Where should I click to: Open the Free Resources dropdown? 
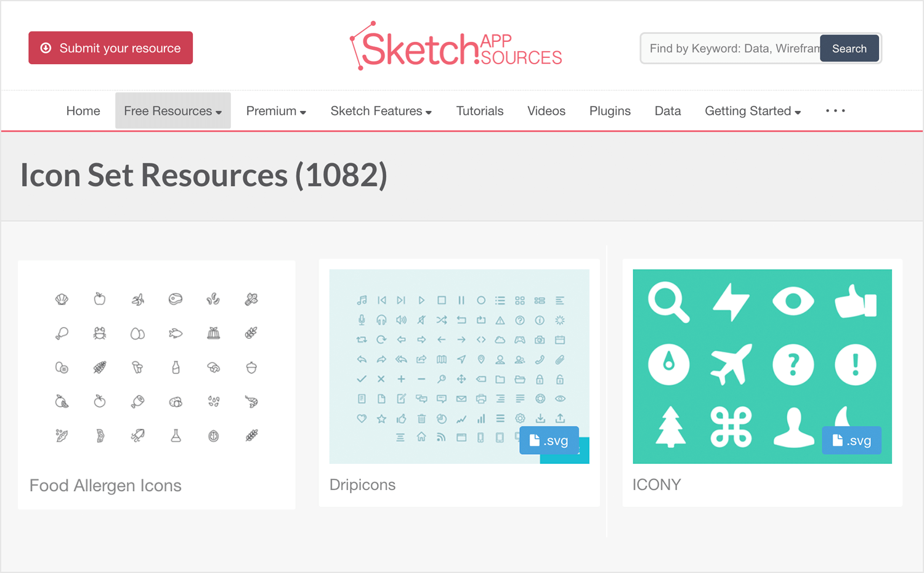pos(172,110)
